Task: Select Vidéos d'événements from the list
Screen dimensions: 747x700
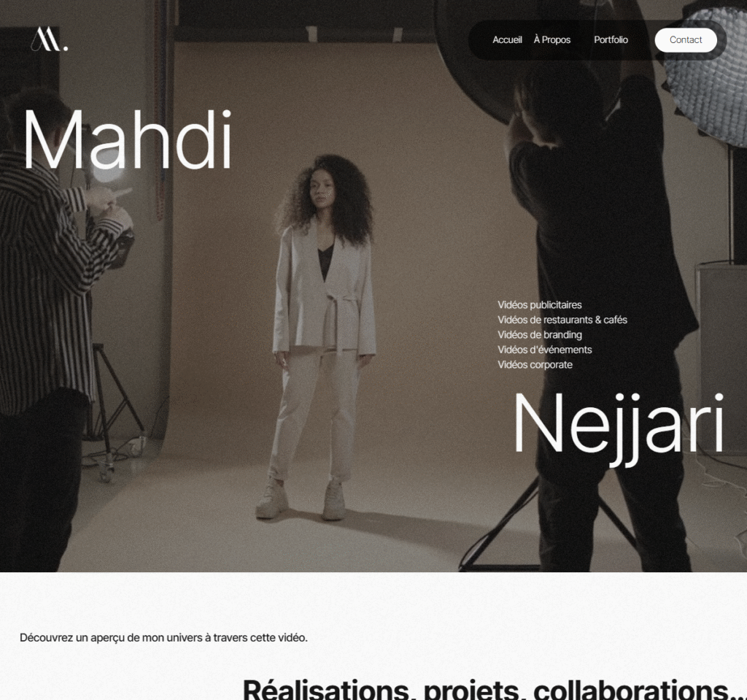Action: pyautogui.click(x=544, y=350)
